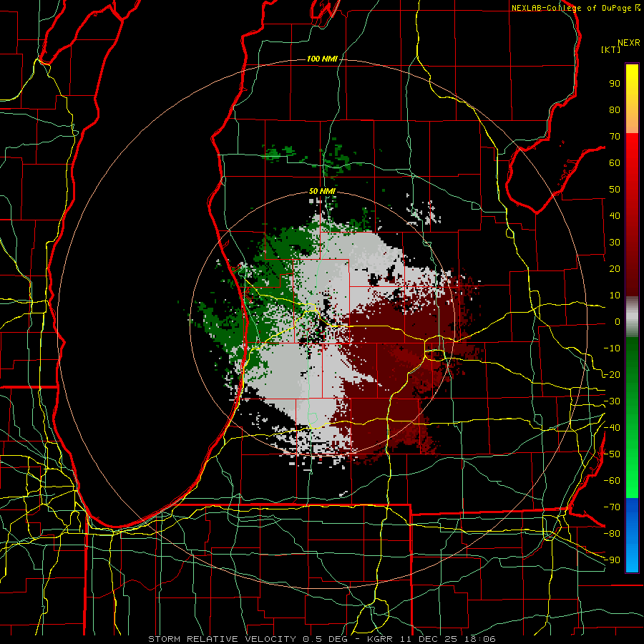Click the positive 50 knot scale label

pos(615,190)
